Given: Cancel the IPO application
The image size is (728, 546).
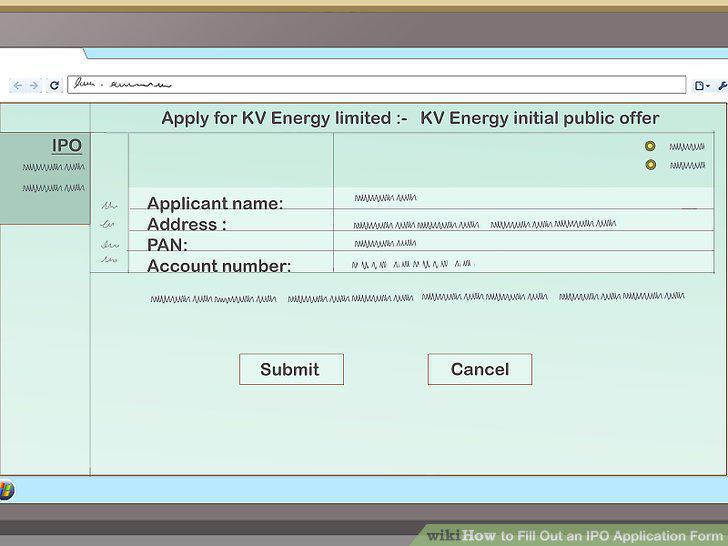Looking at the screenshot, I should tap(480, 369).
